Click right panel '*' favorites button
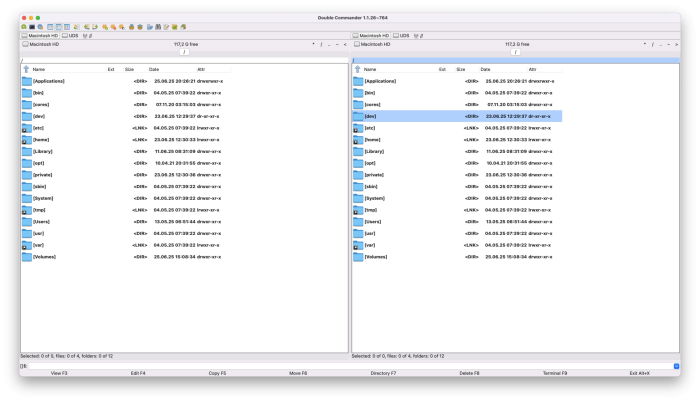 645,44
